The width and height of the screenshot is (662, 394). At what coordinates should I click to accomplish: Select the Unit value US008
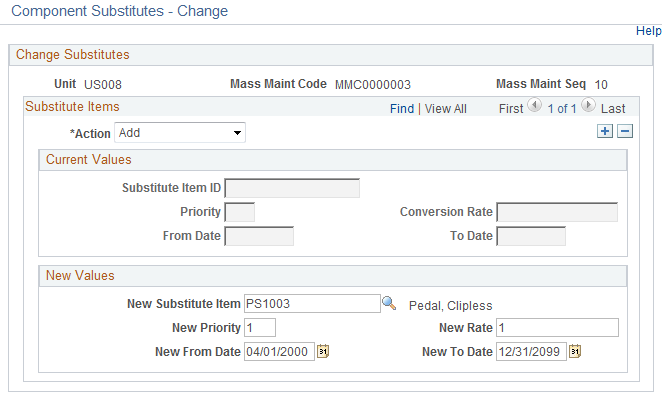click(103, 85)
